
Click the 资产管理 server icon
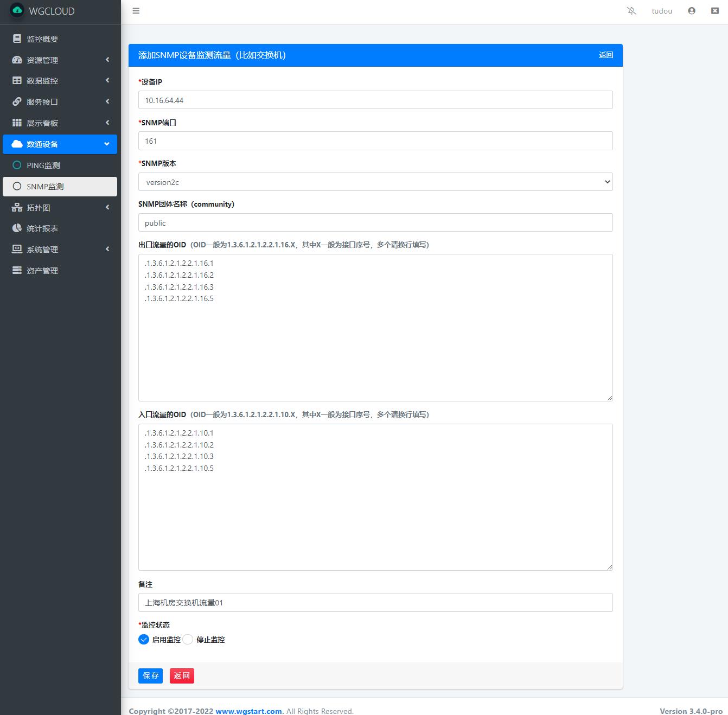(17, 271)
